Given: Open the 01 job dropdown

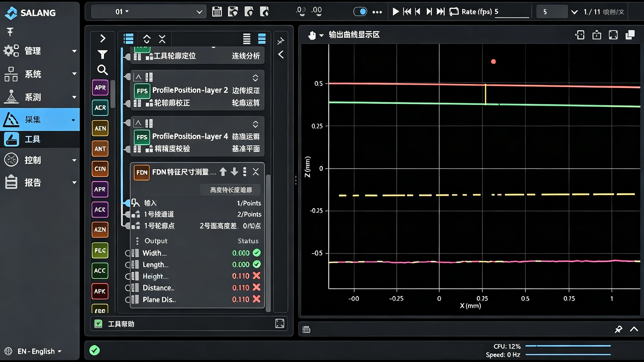Looking at the screenshot, I should [149, 12].
